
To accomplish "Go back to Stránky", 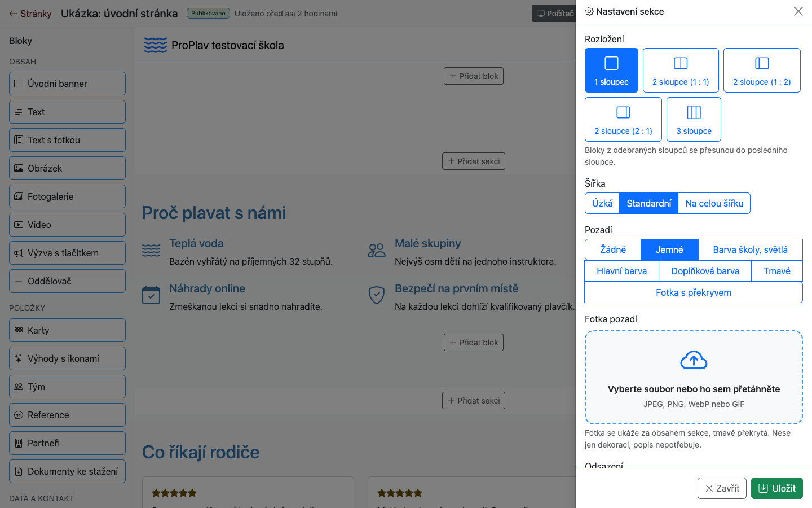I will coord(30,14).
